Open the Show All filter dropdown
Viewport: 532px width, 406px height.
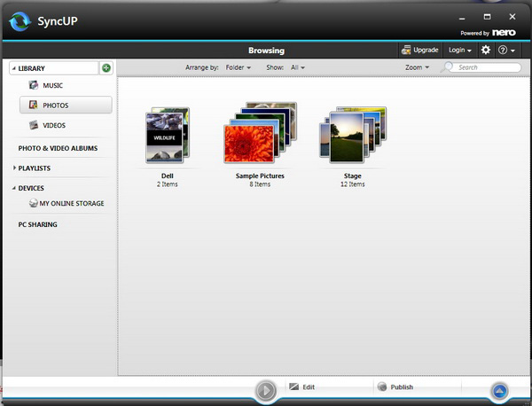tap(297, 67)
